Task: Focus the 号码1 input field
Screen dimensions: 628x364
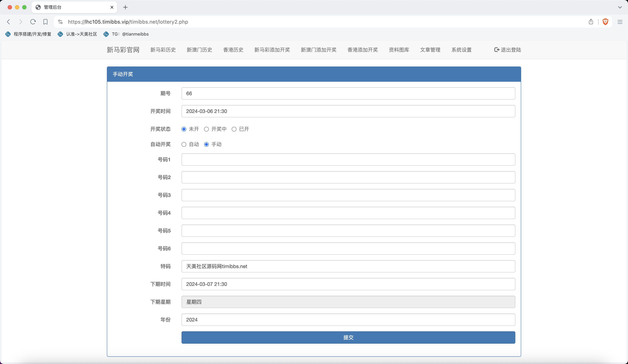Action: [348, 159]
